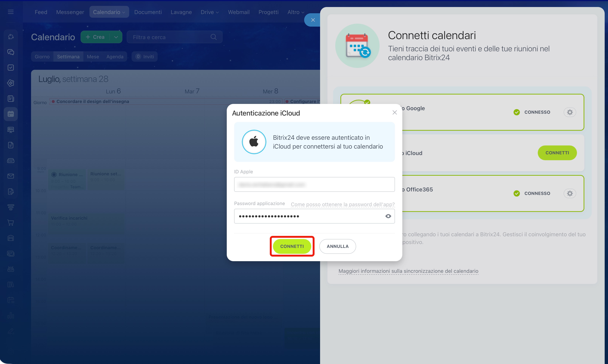Click the magnifier in Filtra e cerca
608x364 pixels.
214,37
